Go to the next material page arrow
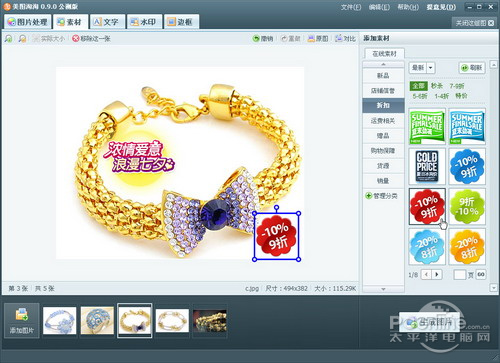 click(x=437, y=275)
